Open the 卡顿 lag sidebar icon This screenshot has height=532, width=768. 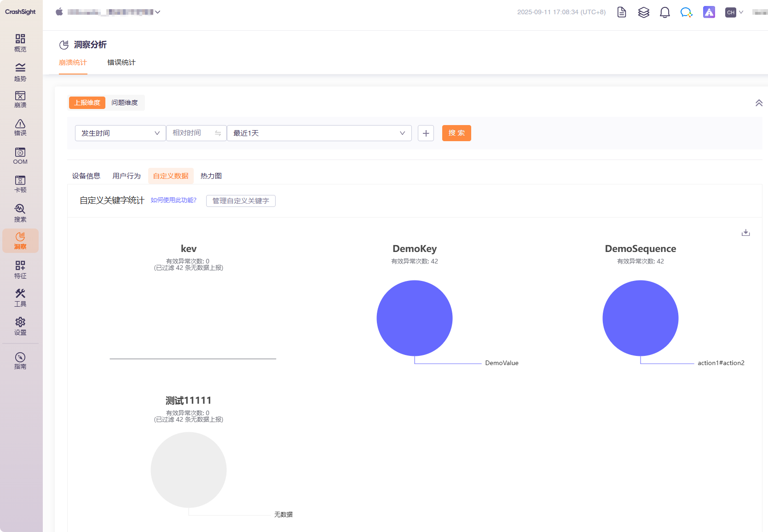click(x=20, y=183)
